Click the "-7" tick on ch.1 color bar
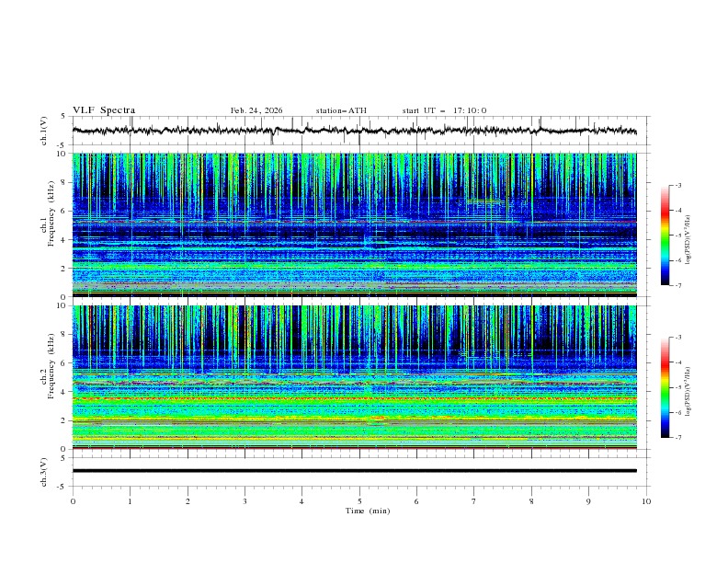The image size is (728, 563). (x=678, y=285)
